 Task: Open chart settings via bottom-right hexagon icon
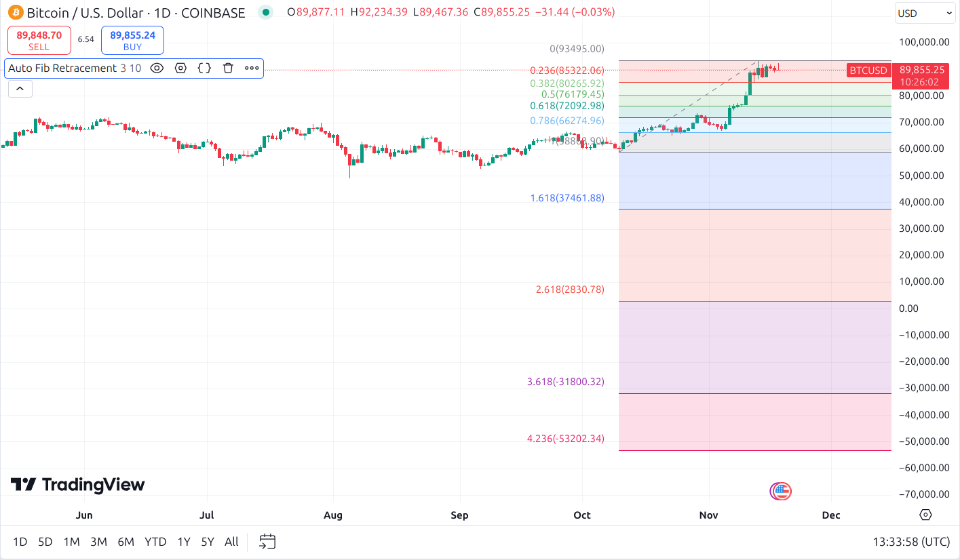(925, 515)
